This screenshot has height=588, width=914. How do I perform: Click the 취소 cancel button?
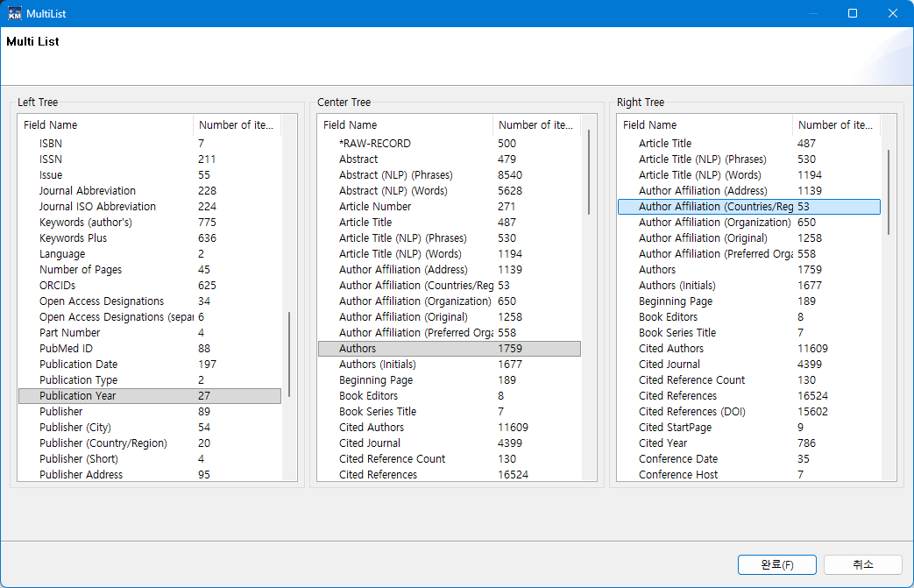[862, 565]
